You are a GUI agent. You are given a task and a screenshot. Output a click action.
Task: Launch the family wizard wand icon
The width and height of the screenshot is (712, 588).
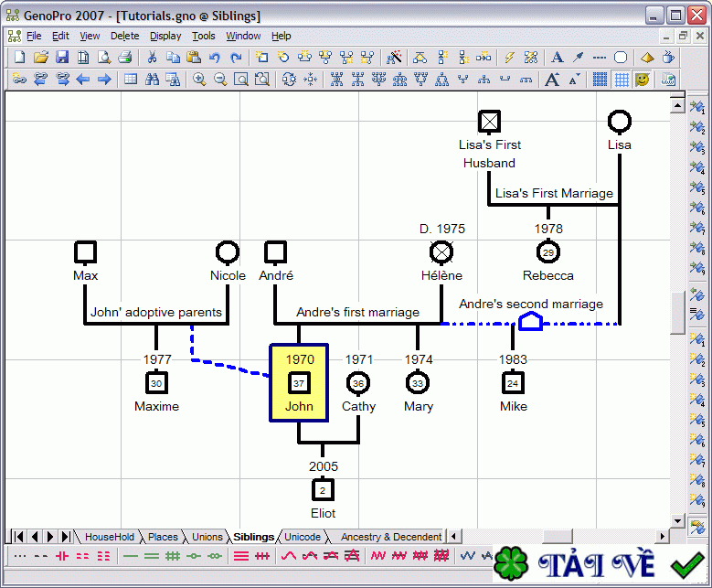394,58
